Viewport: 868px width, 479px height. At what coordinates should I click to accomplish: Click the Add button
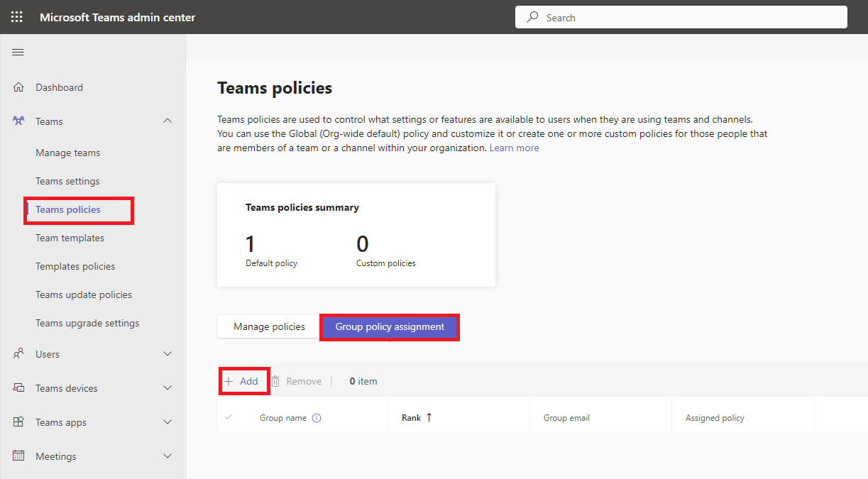click(243, 381)
